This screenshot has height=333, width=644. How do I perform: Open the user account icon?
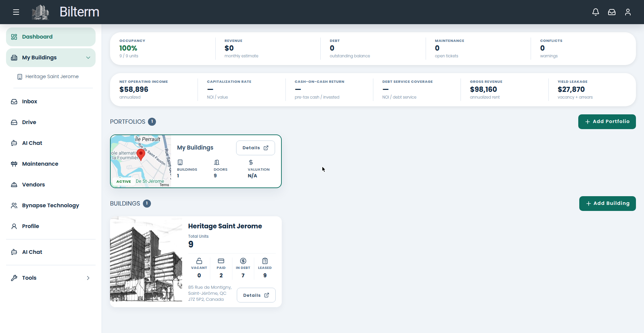[628, 12]
